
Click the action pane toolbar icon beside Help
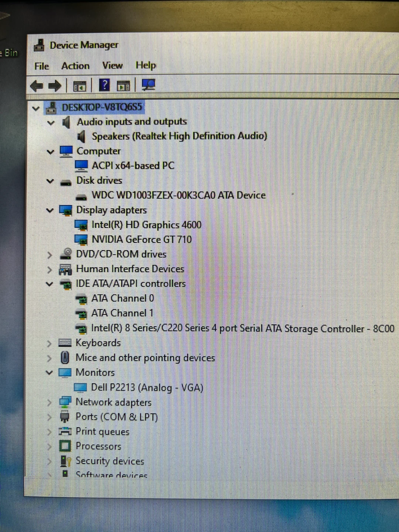pos(123,86)
